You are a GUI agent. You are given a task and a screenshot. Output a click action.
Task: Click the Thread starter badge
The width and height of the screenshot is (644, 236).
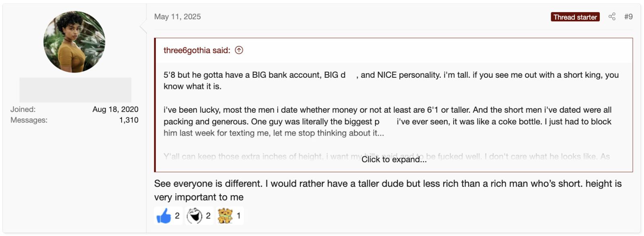coord(575,17)
